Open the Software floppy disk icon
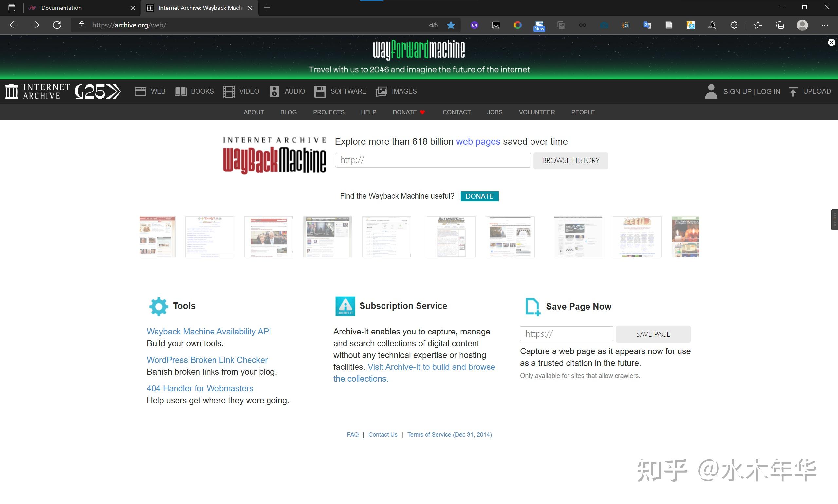Screen dimensions: 838x504 (320, 91)
